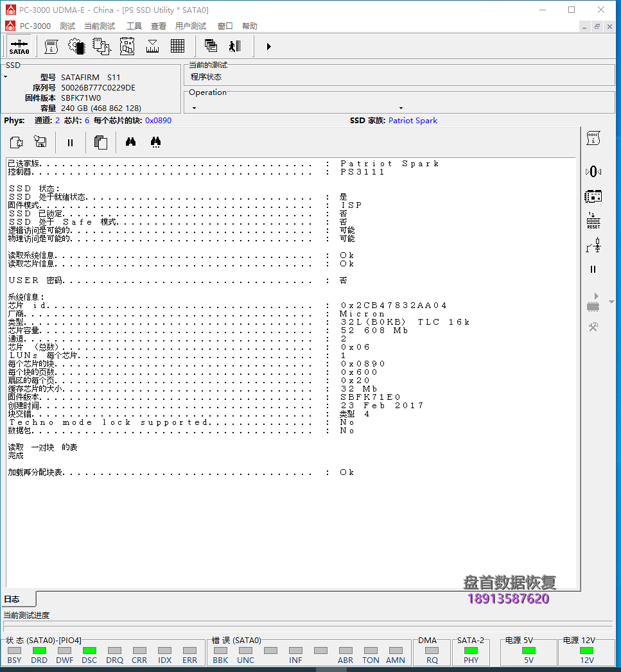Click the RESET icon in the right sidebar
The height and width of the screenshot is (672, 621).
[x=593, y=221]
